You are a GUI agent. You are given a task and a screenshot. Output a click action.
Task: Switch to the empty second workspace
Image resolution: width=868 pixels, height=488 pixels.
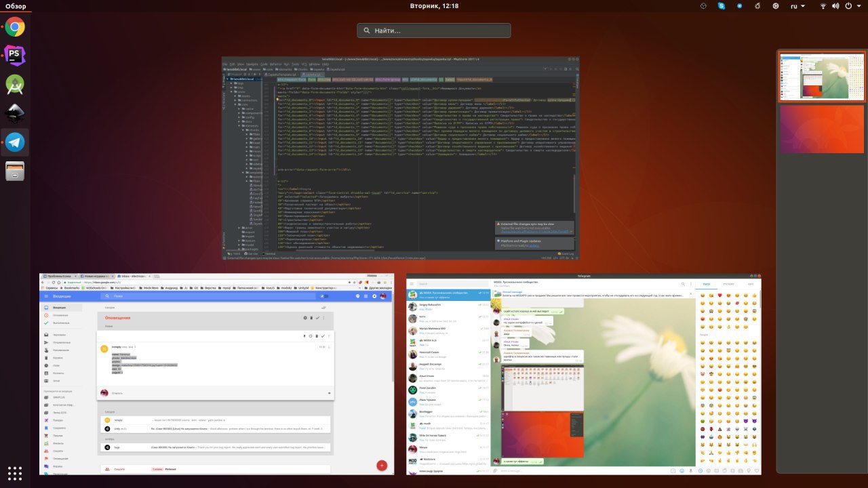tap(822, 128)
